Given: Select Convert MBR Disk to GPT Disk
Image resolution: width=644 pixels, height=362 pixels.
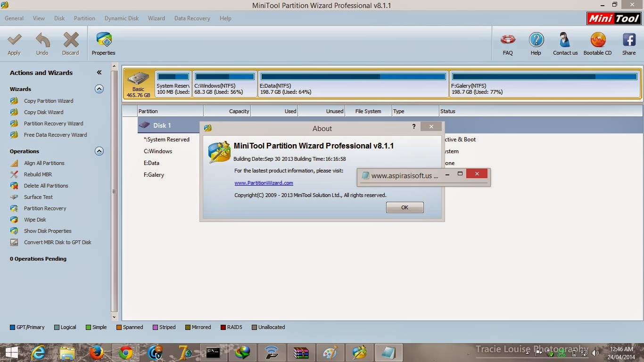Looking at the screenshot, I should click(x=58, y=242).
